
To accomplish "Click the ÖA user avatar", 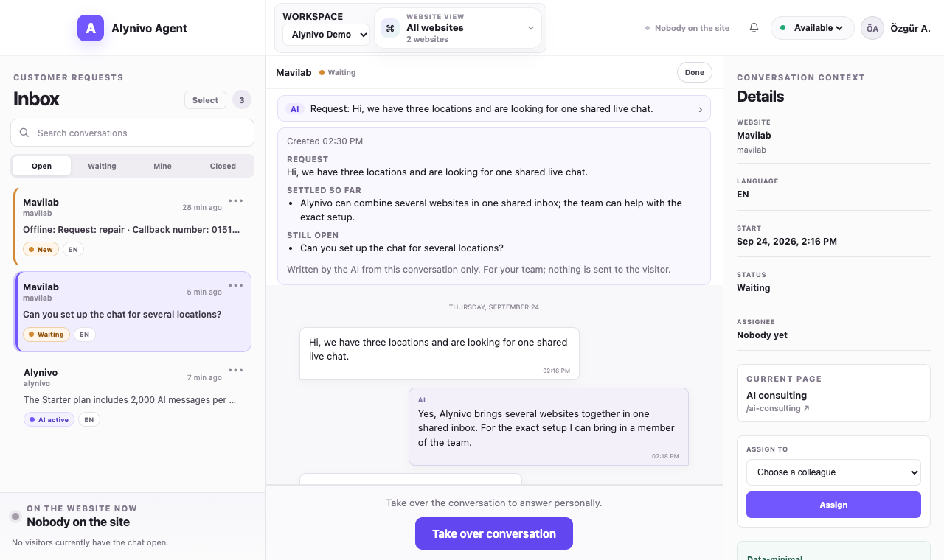I will [x=872, y=28].
